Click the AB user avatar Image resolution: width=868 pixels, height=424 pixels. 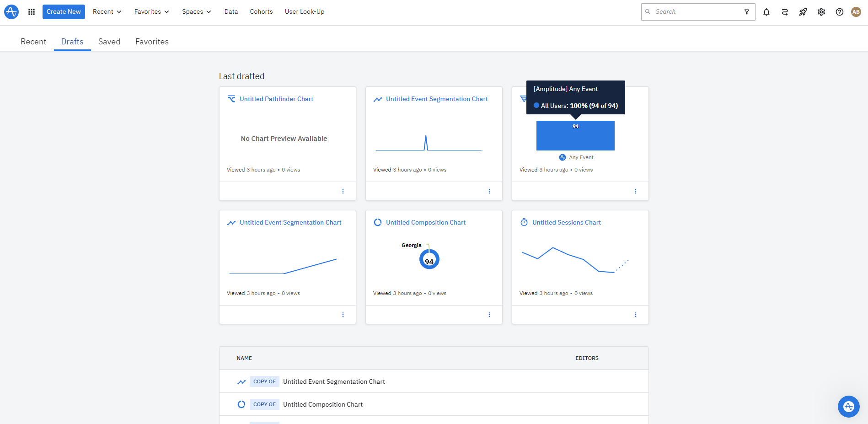point(856,12)
